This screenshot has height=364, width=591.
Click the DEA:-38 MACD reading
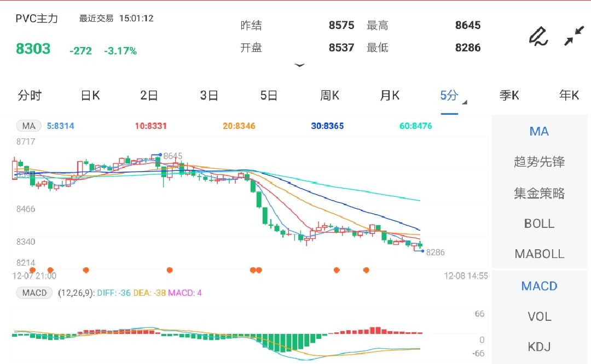point(149,293)
